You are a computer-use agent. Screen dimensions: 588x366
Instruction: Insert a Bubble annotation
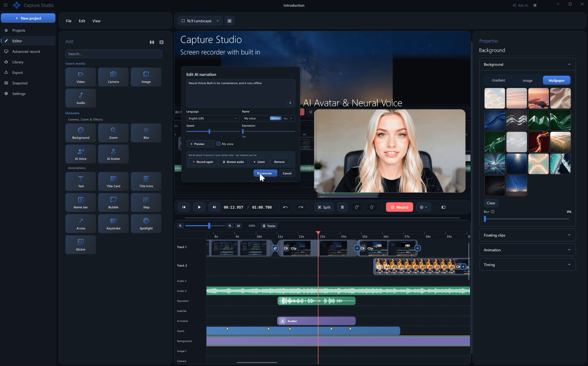click(x=113, y=202)
